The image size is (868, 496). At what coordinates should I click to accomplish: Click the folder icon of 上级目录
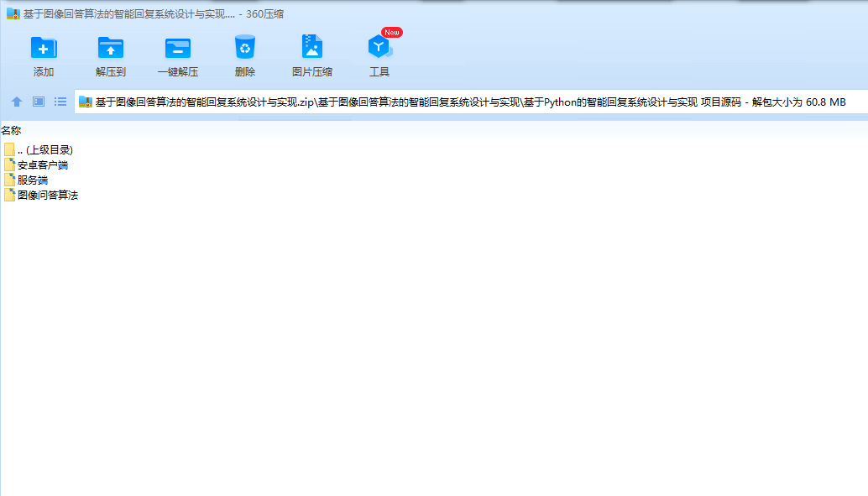pyautogui.click(x=9, y=149)
